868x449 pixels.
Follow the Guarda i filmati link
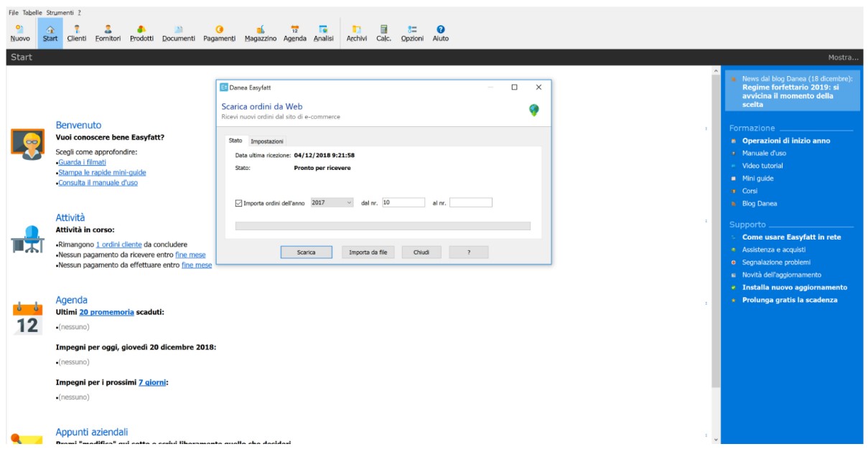coord(80,162)
